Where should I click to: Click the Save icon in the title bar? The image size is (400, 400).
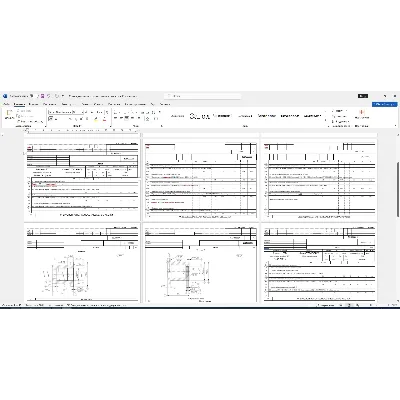coord(42,96)
